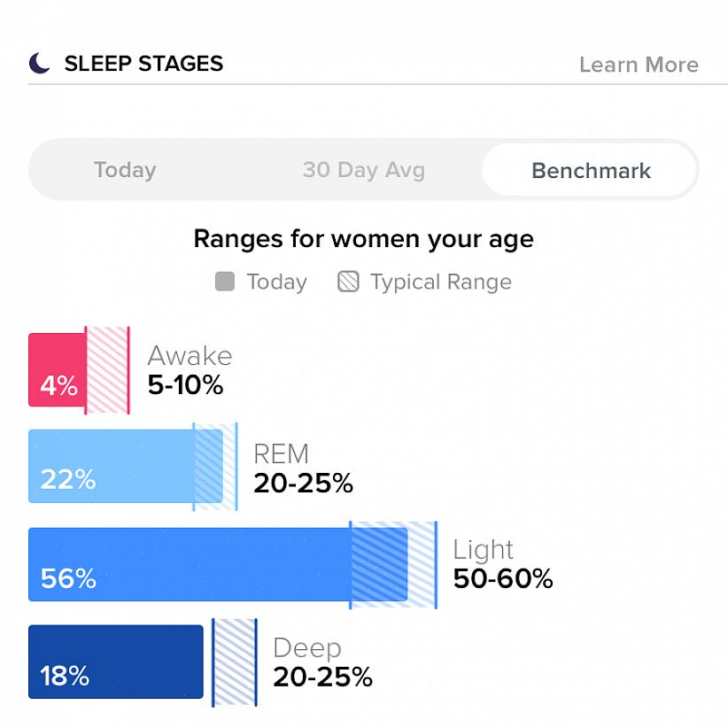Click the Deep 20-25% label
The image size is (728, 728).
coord(322,662)
